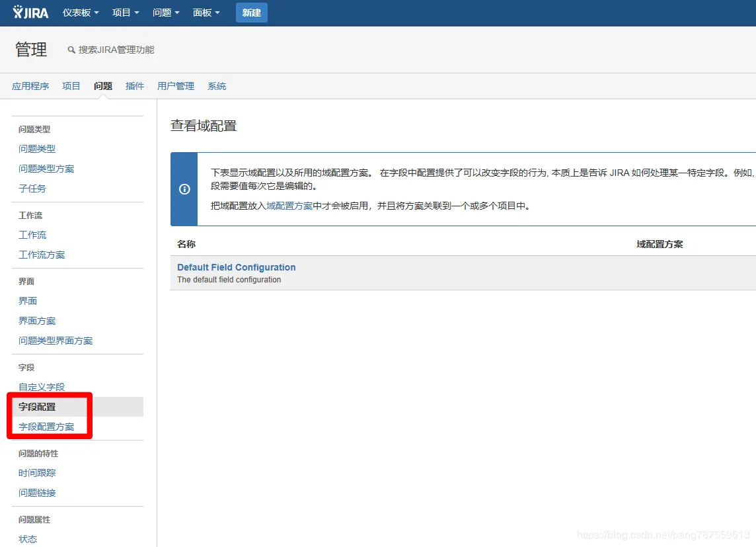Open 界面方案 in the sidebar
This screenshot has width=756, height=547.
point(37,321)
